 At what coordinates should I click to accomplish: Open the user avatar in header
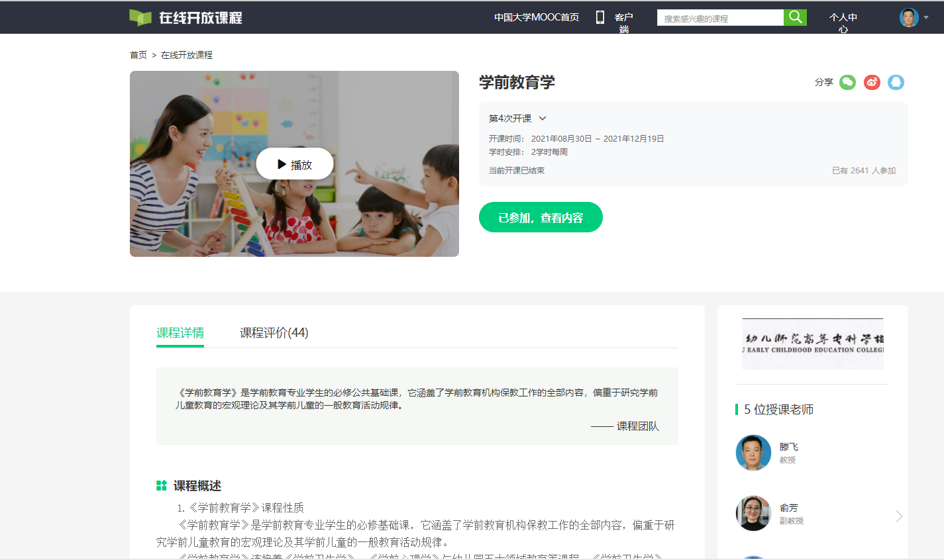(908, 18)
